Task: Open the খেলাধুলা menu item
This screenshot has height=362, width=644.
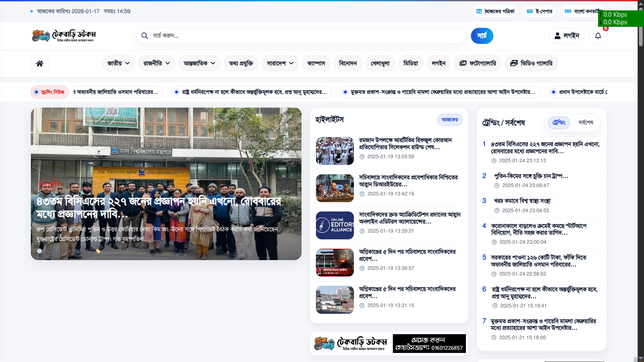Action: [380, 63]
